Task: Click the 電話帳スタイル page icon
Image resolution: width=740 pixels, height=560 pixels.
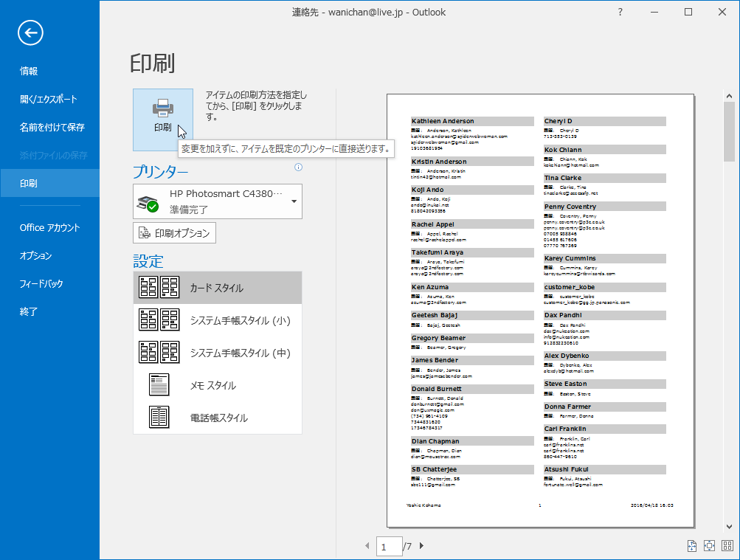Action: [159, 417]
